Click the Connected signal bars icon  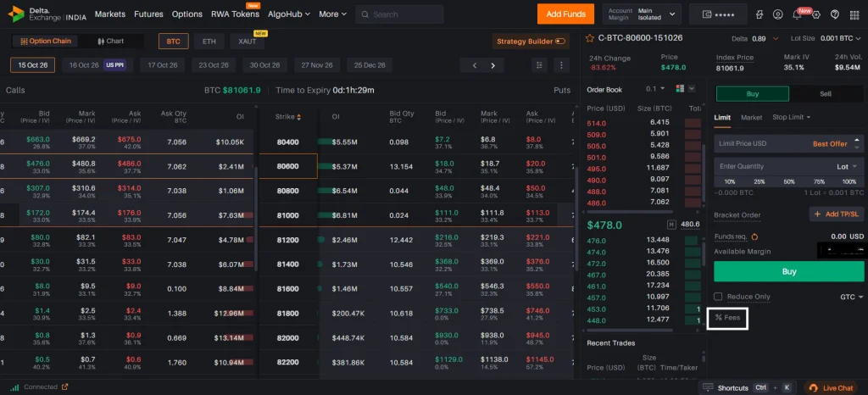(15, 387)
